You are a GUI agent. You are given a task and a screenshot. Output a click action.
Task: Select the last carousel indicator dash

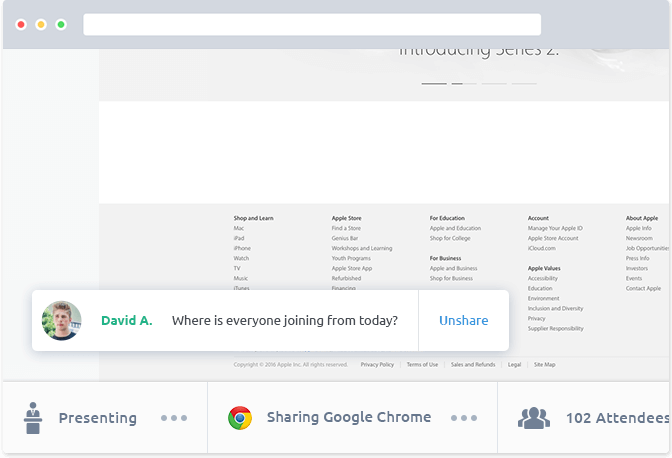[524, 84]
